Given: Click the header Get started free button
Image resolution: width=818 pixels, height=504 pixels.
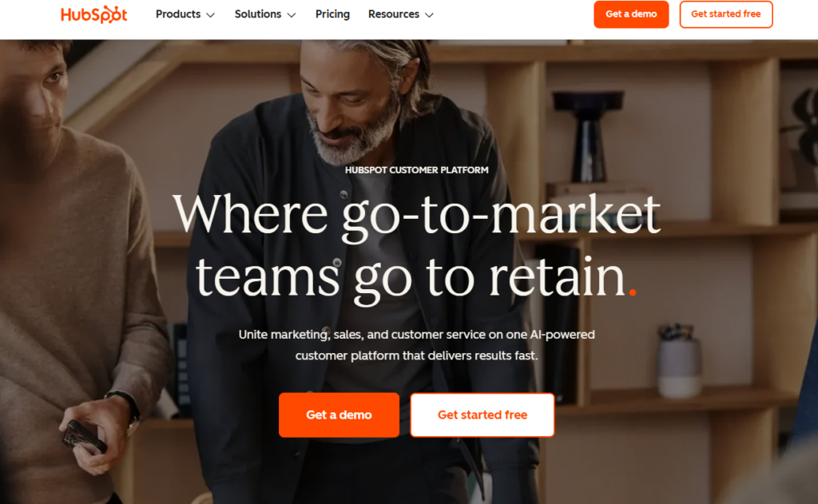Looking at the screenshot, I should (x=725, y=14).
